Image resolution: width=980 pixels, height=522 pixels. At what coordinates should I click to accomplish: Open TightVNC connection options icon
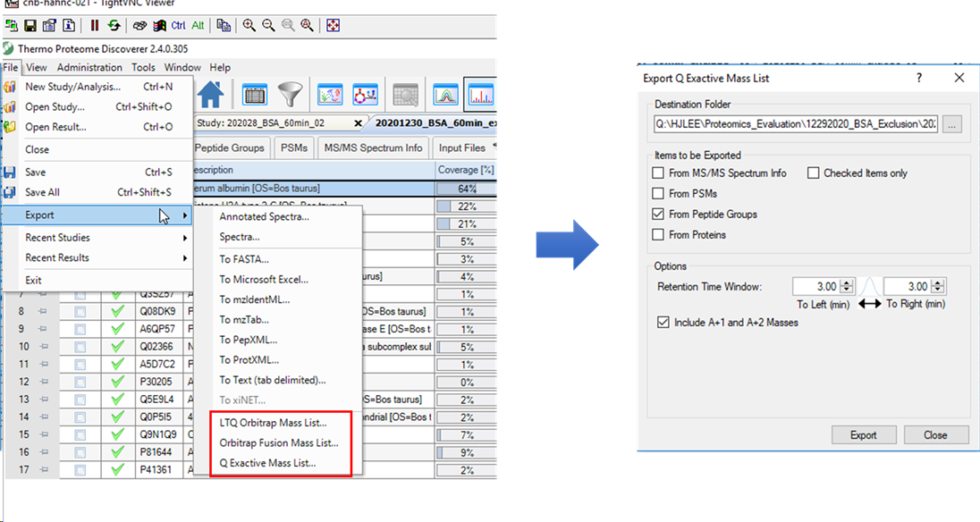(x=49, y=26)
